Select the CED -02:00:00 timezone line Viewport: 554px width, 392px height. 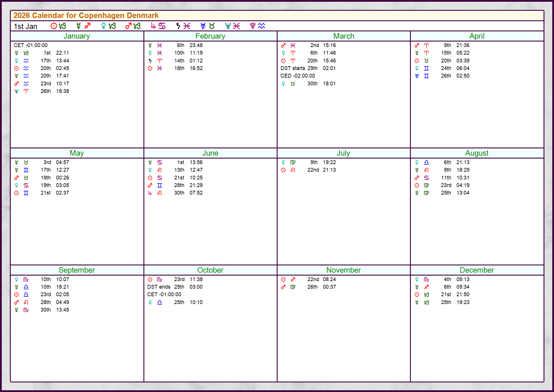click(298, 76)
